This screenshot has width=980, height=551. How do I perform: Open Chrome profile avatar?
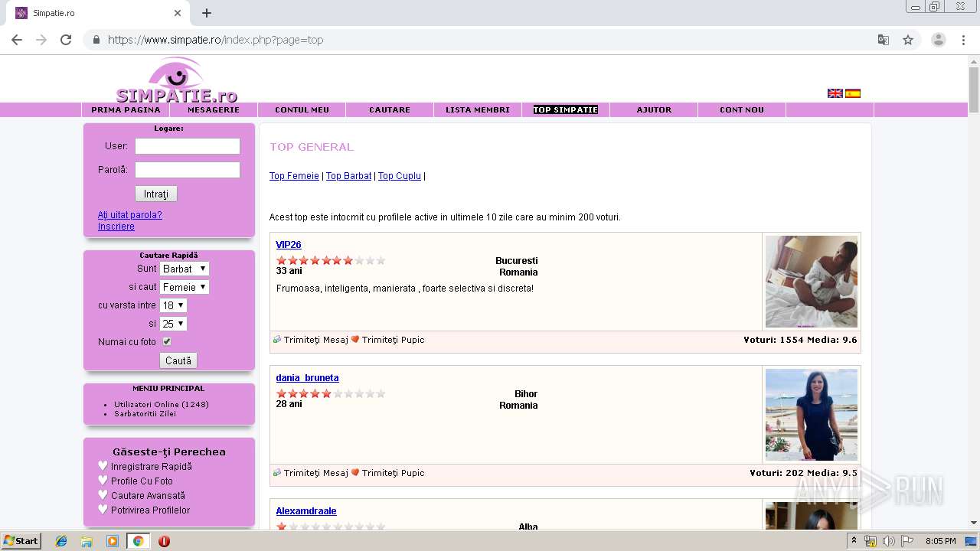[x=938, y=40]
